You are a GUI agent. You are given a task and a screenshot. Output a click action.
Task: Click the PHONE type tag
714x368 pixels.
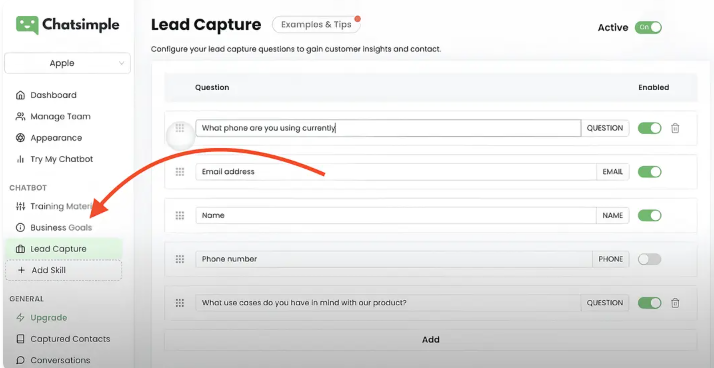611,259
